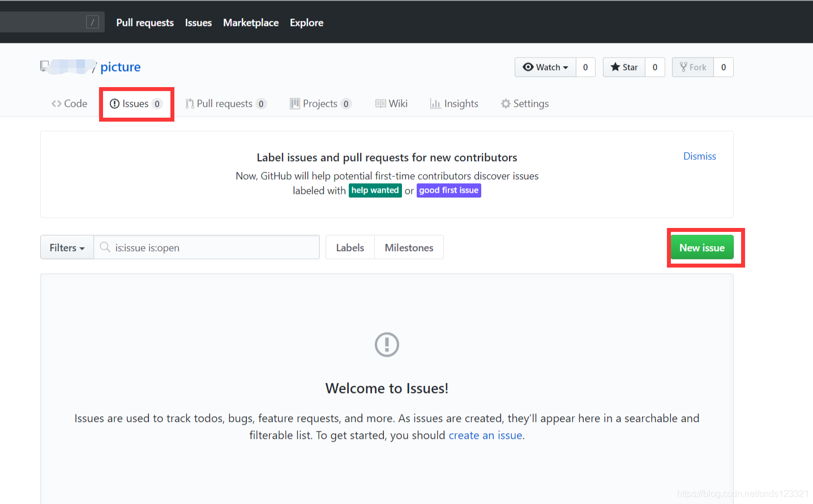Viewport: 813px width, 504px height.
Task: Expand the Watch dropdown
Action: [545, 67]
